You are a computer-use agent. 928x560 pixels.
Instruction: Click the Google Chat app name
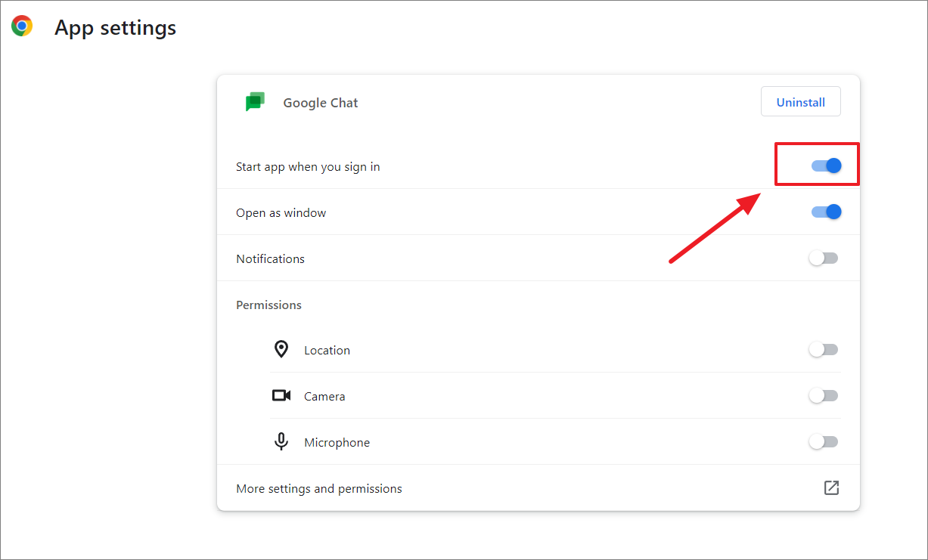(320, 102)
